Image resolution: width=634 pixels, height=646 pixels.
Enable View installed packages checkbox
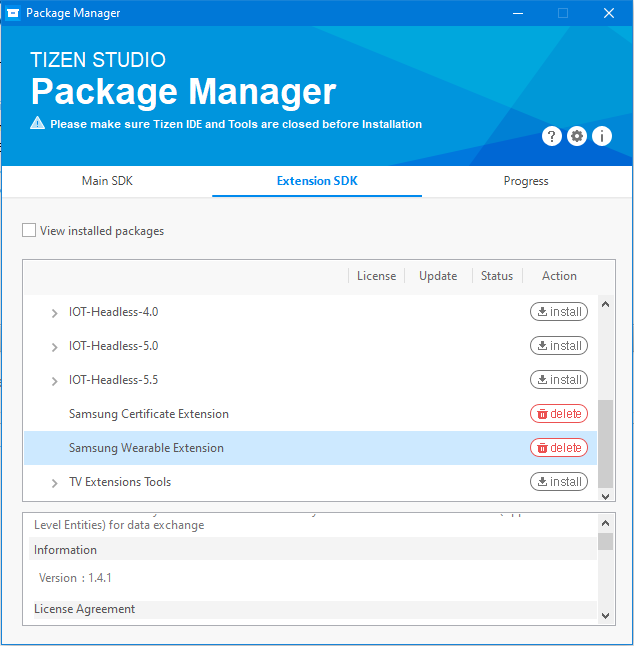29,231
